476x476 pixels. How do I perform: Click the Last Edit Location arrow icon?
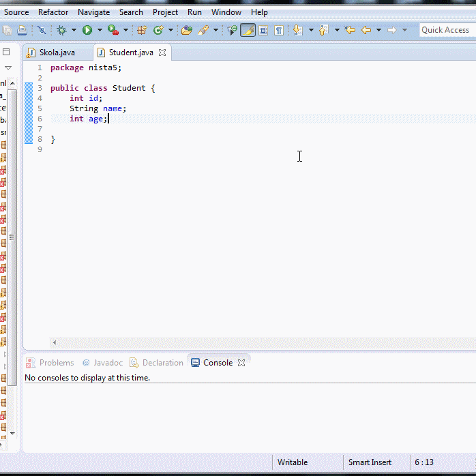[x=350, y=30]
